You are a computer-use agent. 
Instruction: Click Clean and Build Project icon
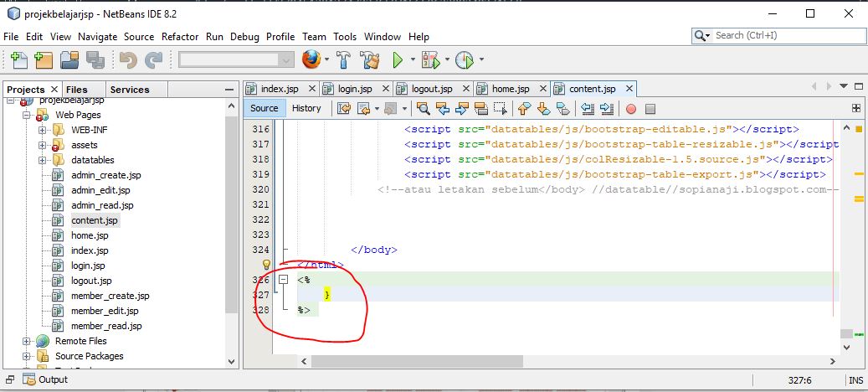tap(369, 59)
